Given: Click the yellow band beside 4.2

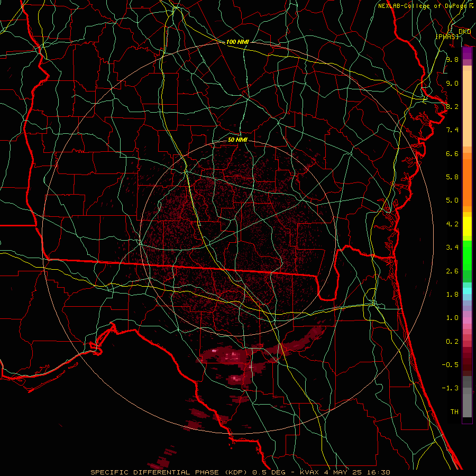Looking at the screenshot, I should coord(467,226).
